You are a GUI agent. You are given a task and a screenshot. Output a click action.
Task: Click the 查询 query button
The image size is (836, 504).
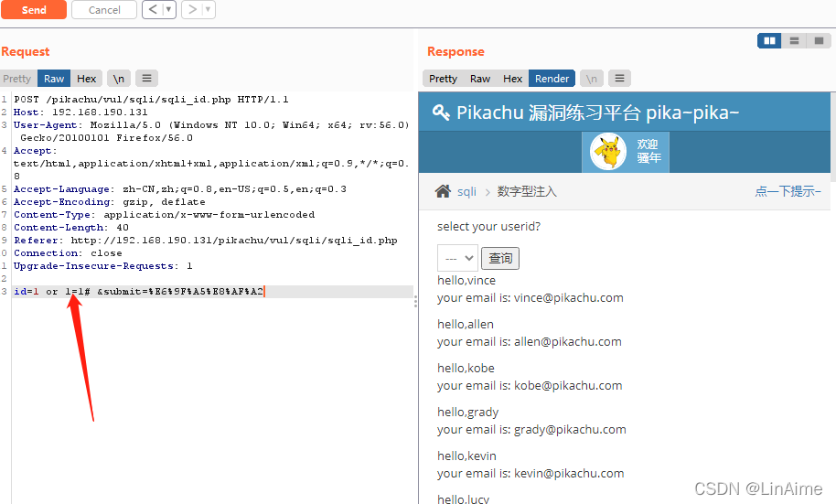[x=500, y=258]
